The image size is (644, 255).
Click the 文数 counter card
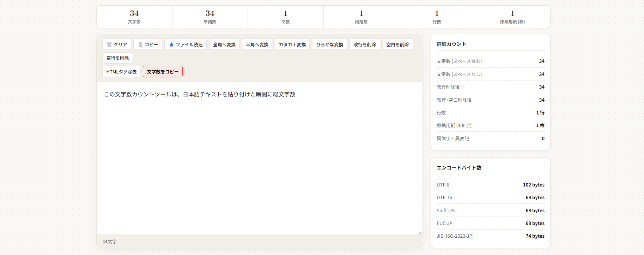click(286, 17)
